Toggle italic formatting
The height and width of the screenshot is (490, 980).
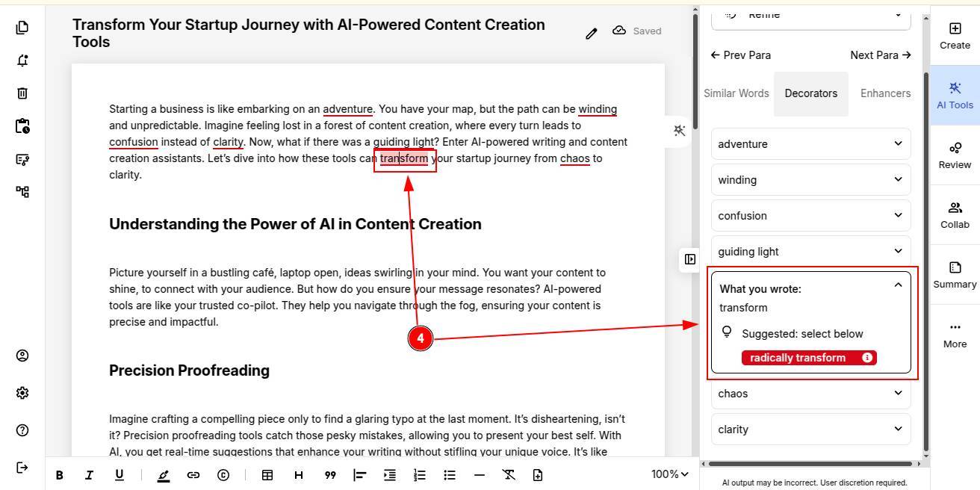click(x=89, y=475)
